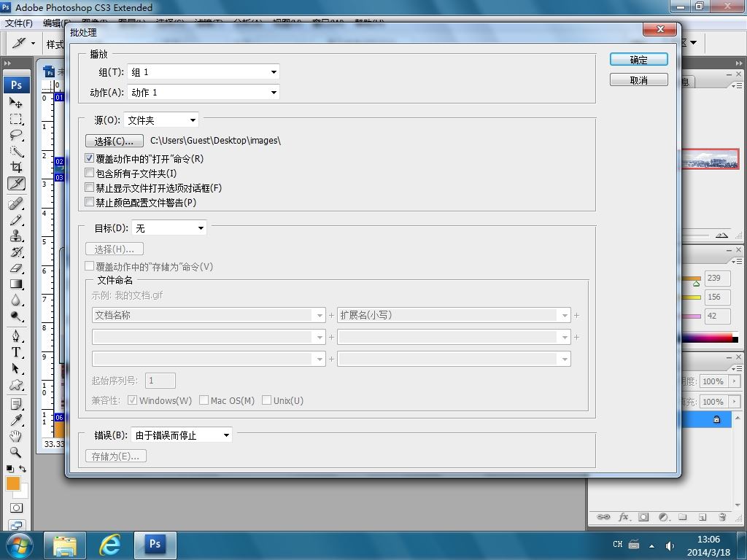The image size is (747, 560).
Task: Click the red value field showing 239
Action: click(718, 278)
